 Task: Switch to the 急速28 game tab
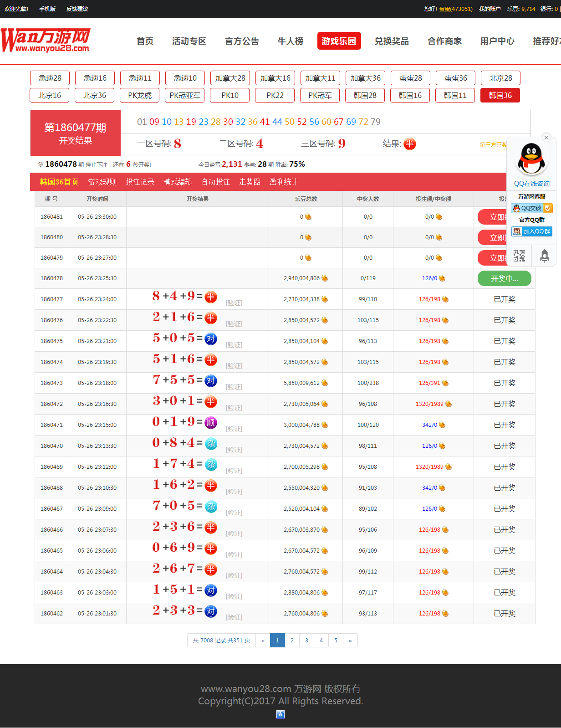[50, 78]
